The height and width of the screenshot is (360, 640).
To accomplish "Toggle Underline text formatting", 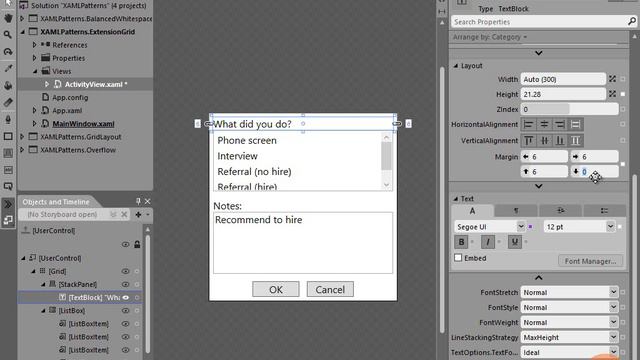I will [x=515, y=242].
